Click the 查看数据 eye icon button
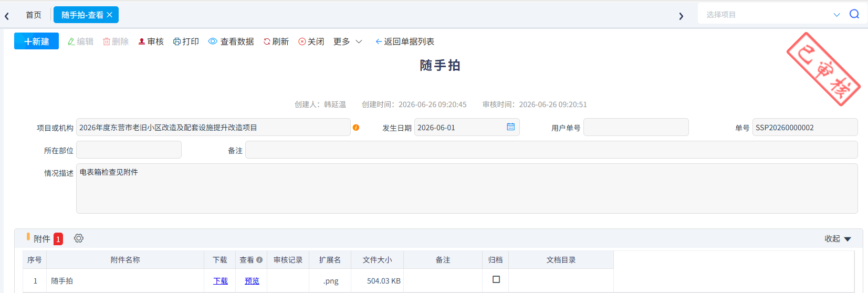Screen dimensions: 868x293 [x=231, y=41]
